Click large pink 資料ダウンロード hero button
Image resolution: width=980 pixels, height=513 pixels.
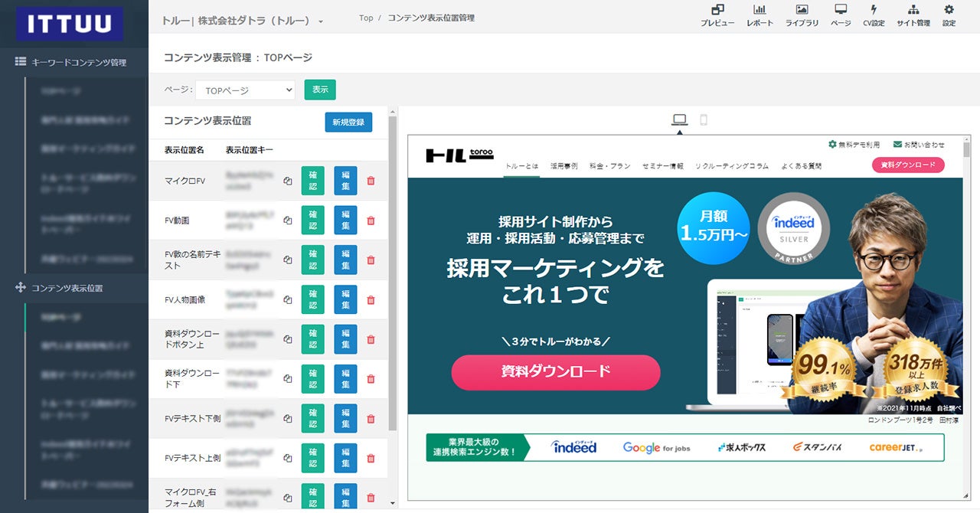(x=556, y=372)
